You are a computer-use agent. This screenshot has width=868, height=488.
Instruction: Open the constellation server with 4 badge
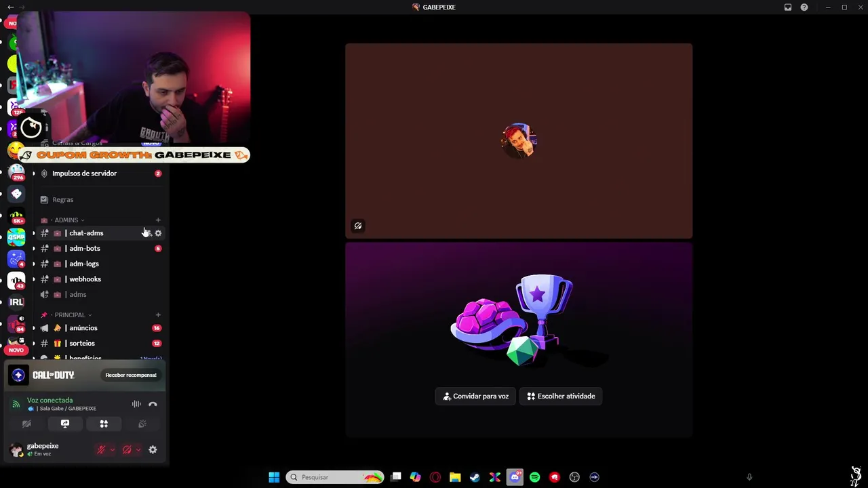(16, 259)
